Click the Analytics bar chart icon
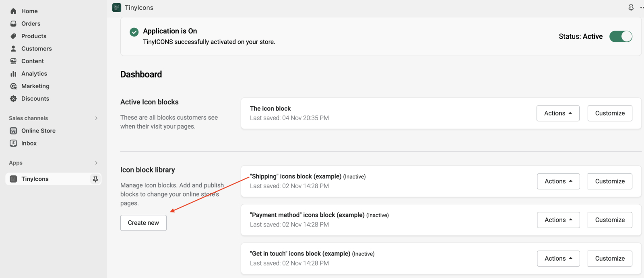Viewport: 644px width, 278px height. coord(13,74)
